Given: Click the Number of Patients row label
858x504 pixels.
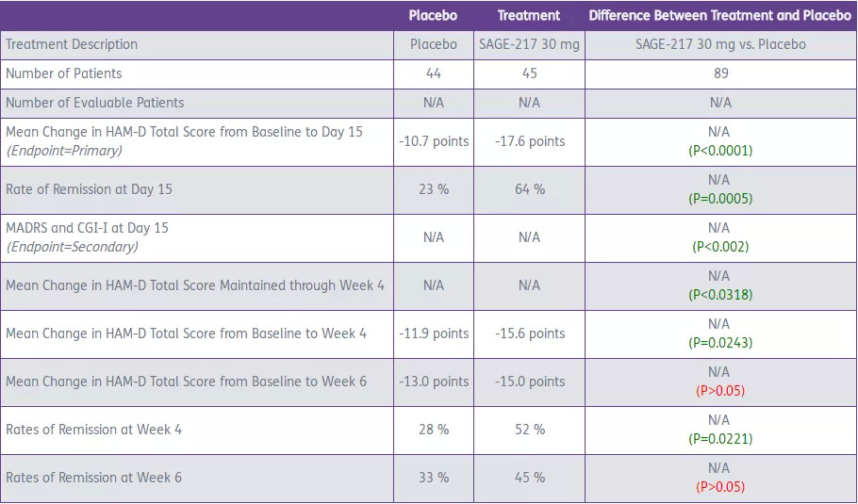Looking at the screenshot, I should 64,73.
